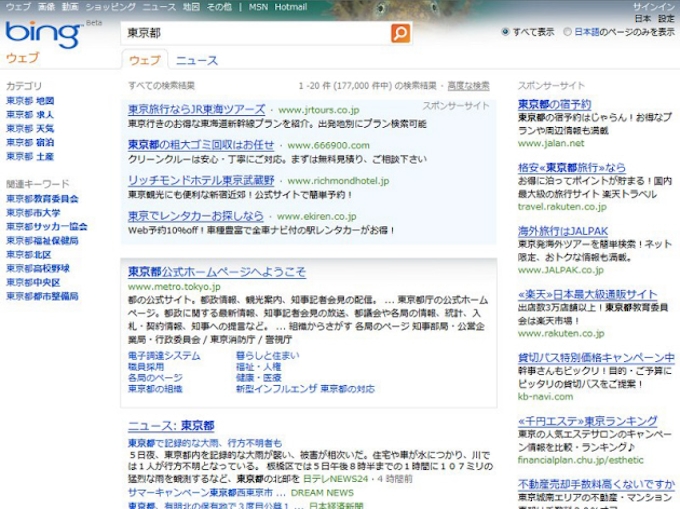
Task: Click the search field containing 東京都
Action: (x=255, y=33)
